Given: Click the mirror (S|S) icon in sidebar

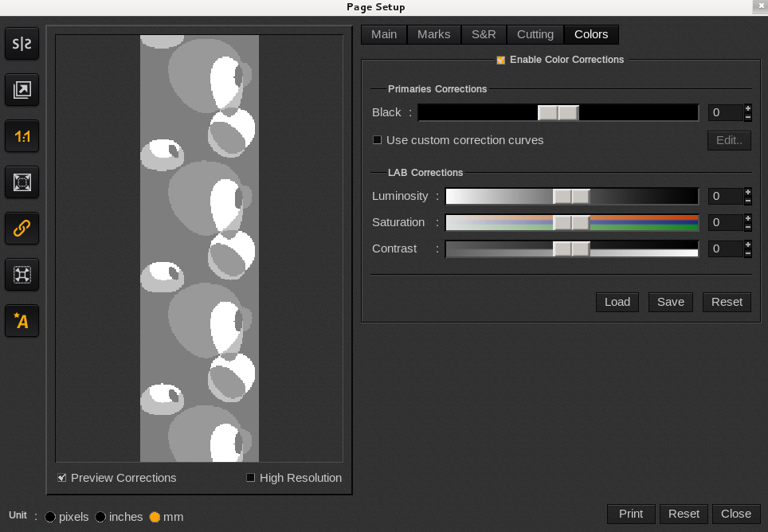Looking at the screenshot, I should click(x=22, y=45).
